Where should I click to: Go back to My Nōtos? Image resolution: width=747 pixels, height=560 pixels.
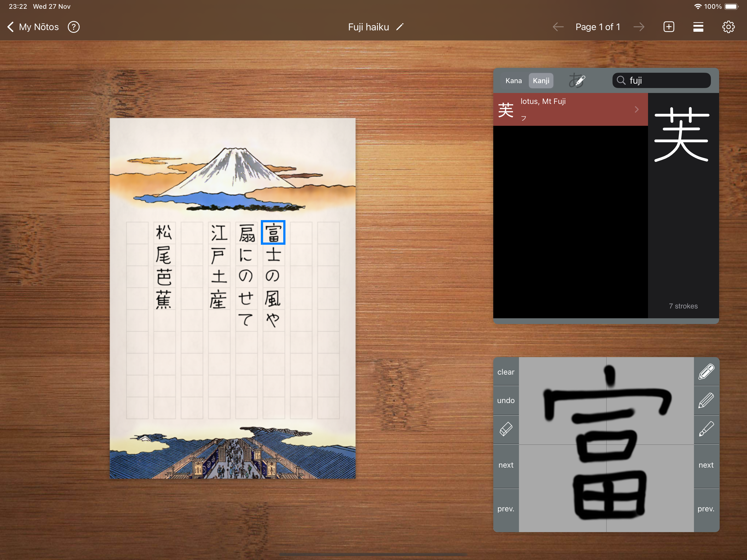(33, 27)
